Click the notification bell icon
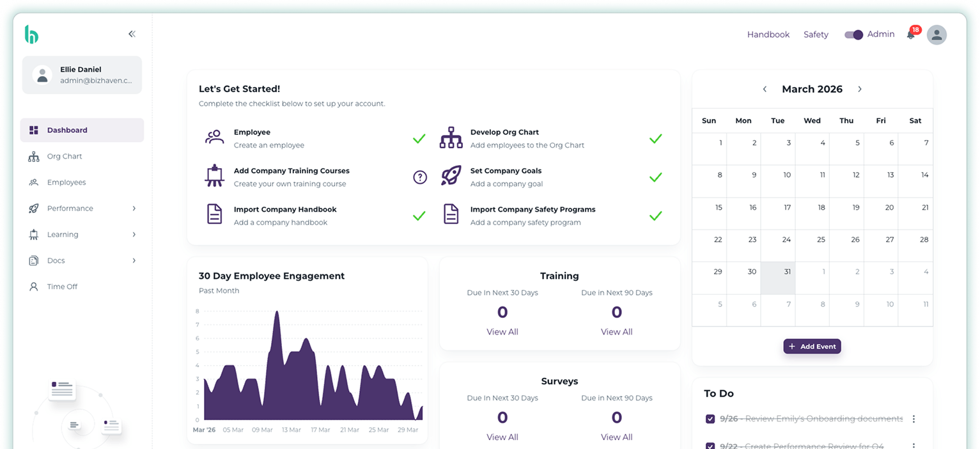Screen dimensions: 980x449 [x=910, y=35]
